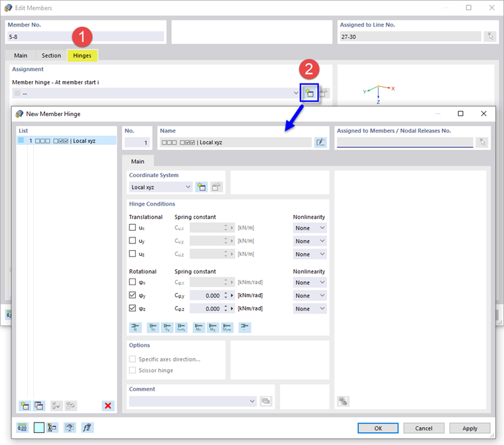Click the last hinge preset icon with dash
Viewport: 504px width, 445px height.
click(x=245, y=328)
